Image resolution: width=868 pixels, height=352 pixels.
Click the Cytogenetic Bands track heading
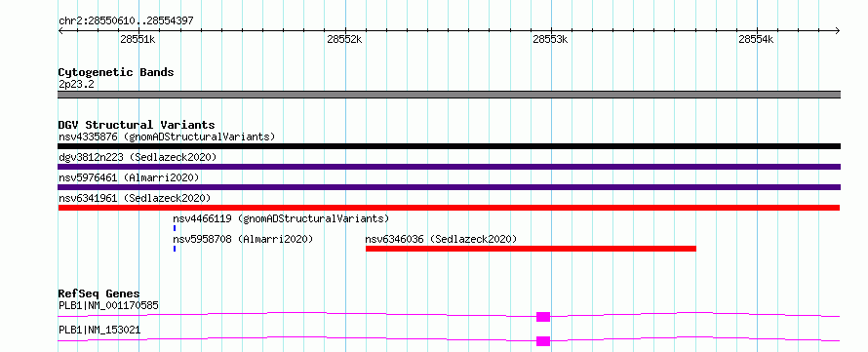[x=116, y=72]
